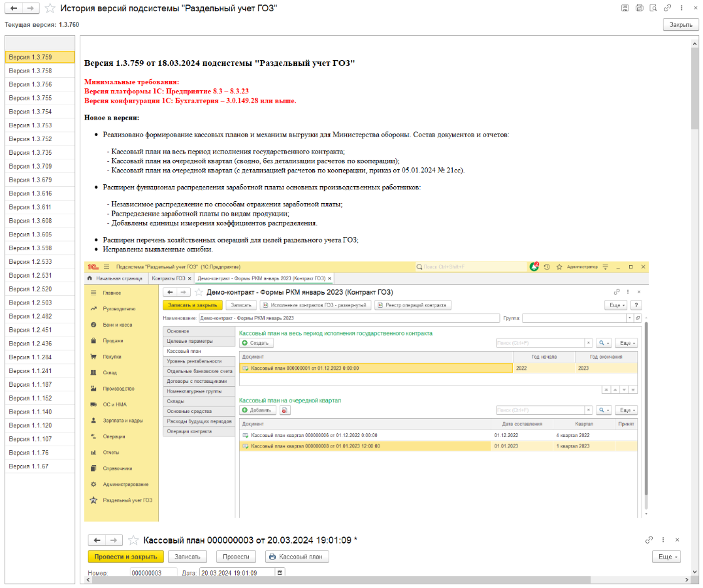Expand the 'Еще' dropdown of Кассовый план 000000003

tap(666, 557)
